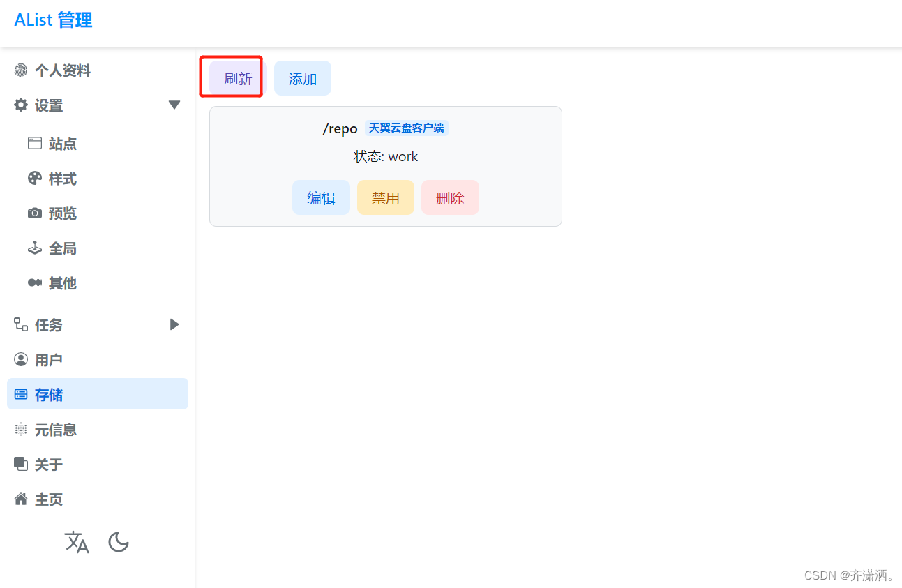The width and height of the screenshot is (902, 588).
Task: Go to 主页 from the sidebar
Action: (x=98, y=499)
